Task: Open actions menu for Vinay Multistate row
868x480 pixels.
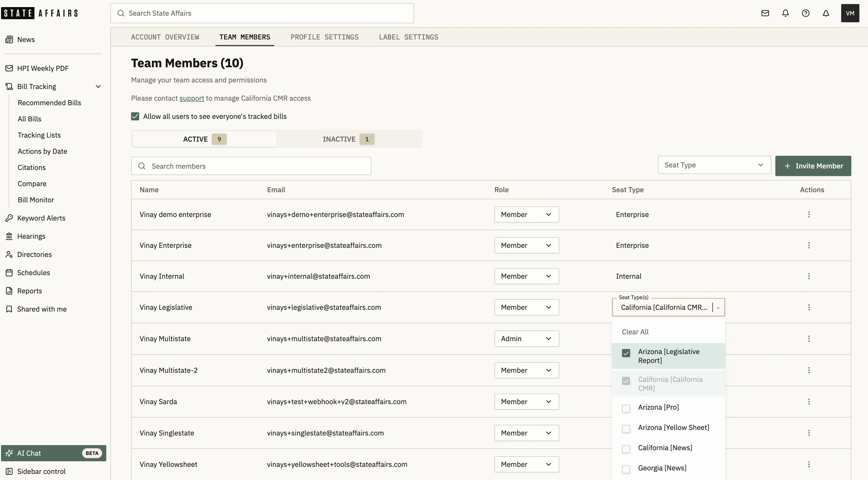Action: coord(809,339)
